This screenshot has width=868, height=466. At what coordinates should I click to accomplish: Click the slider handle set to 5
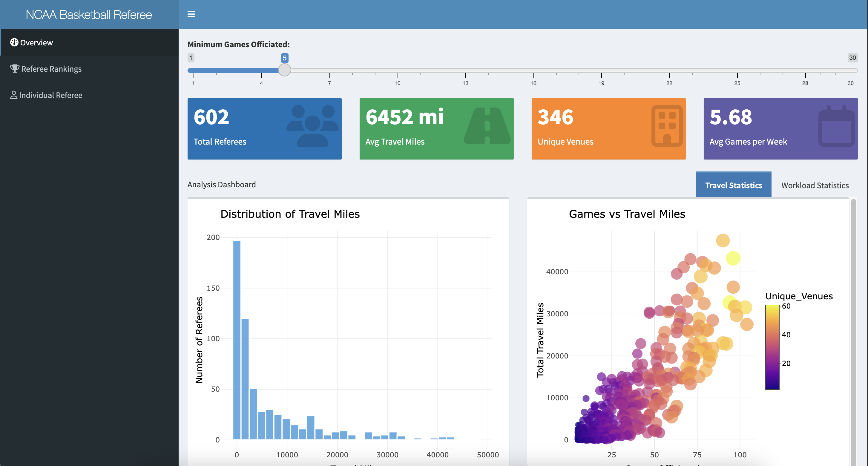pos(285,70)
